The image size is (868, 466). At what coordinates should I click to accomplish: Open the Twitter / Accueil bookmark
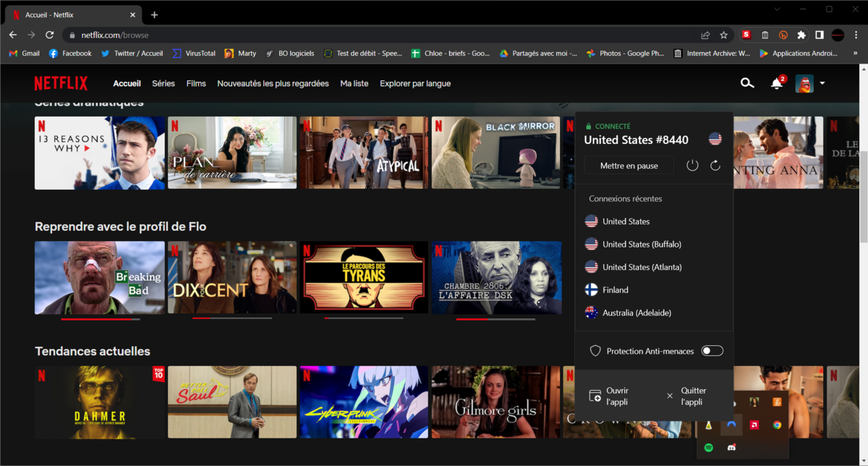coord(132,53)
